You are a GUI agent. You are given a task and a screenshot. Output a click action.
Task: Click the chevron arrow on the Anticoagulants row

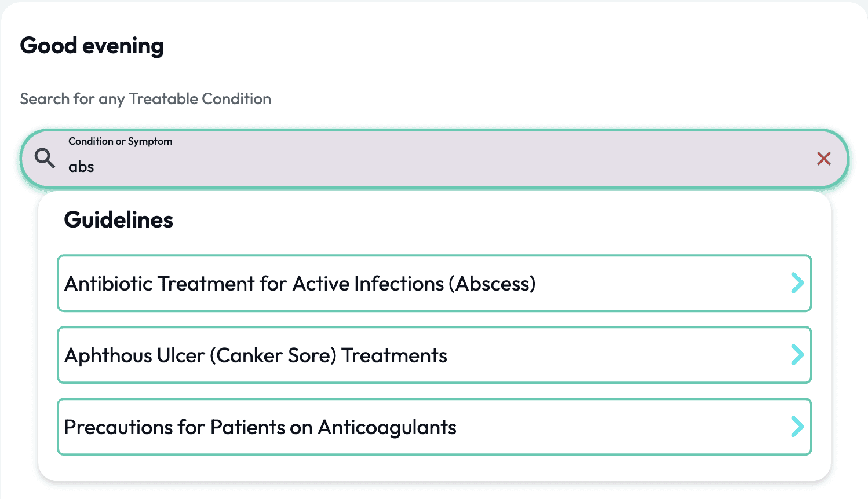point(797,427)
